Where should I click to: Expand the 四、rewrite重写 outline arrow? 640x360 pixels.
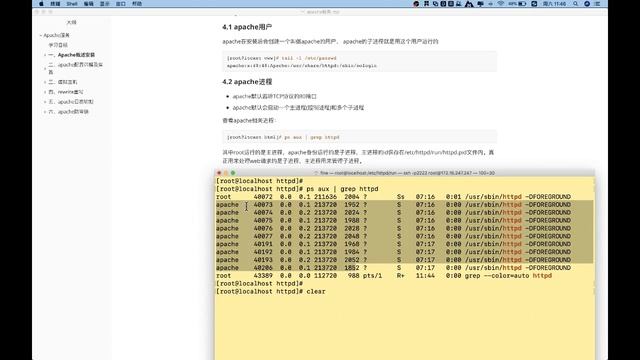click(45, 92)
